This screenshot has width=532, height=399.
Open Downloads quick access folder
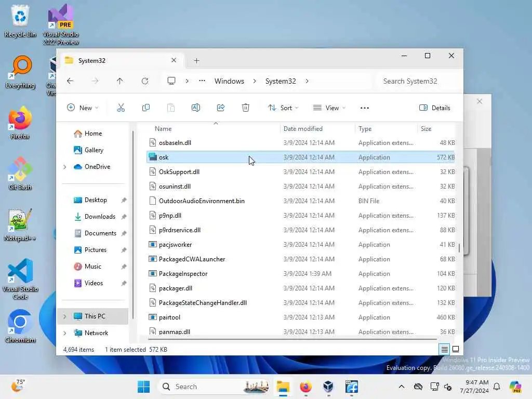point(95,217)
